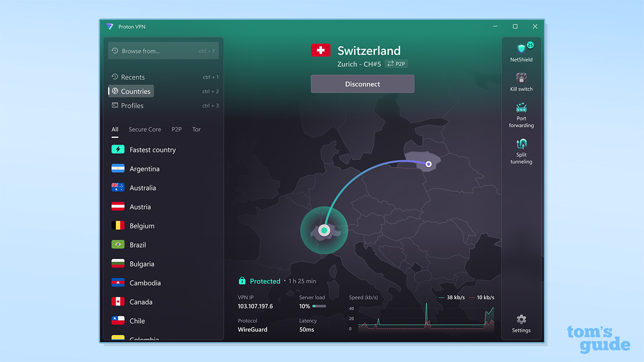Focus the Browse from search field
644x362 pixels.
pyautogui.click(x=164, y=51)
